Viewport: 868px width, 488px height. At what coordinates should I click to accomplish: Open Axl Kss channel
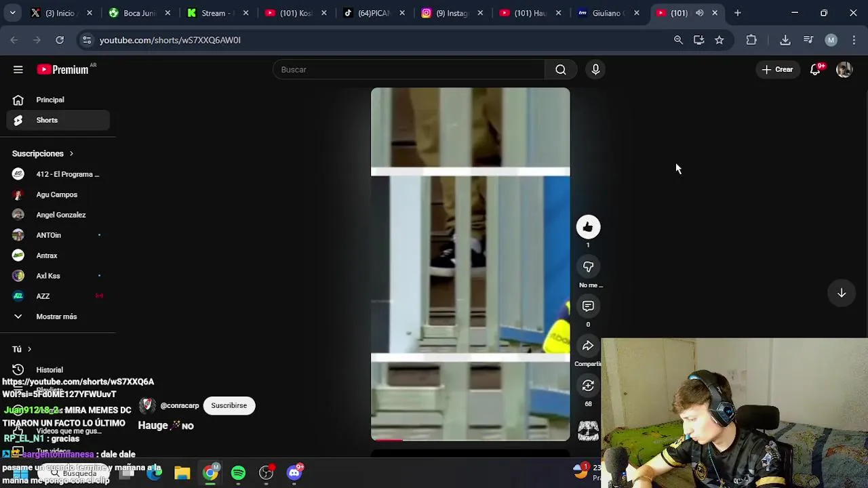[x=58, y=276]
